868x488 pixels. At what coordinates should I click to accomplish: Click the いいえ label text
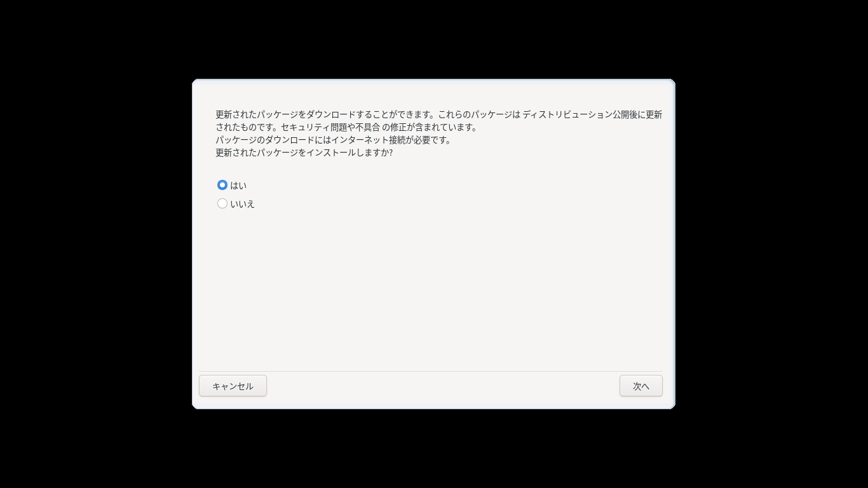tap(242, 203)
